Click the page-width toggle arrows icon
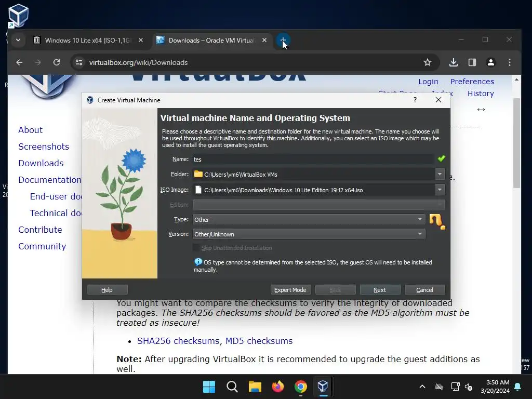Screen dimensions: 532x399 (x=481, y=110)
